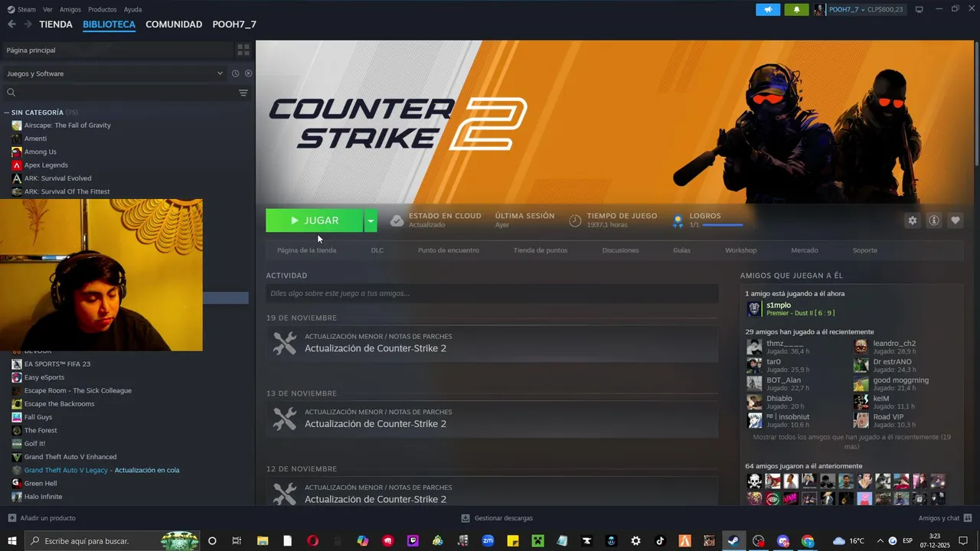
Task: Open Counter-Strike 2 settings gear
Action: pyautogui.click(x=912, y=220)
